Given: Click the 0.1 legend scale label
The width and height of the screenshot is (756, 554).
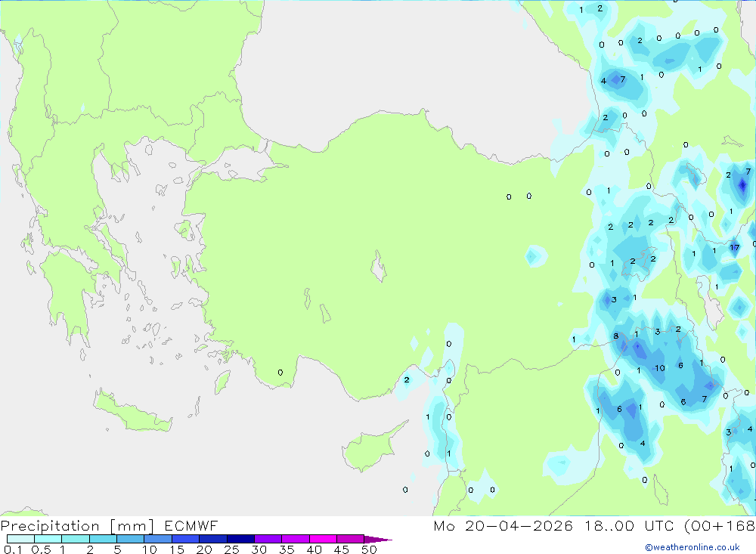Looking at the screenshot, I should click(13, 549).
